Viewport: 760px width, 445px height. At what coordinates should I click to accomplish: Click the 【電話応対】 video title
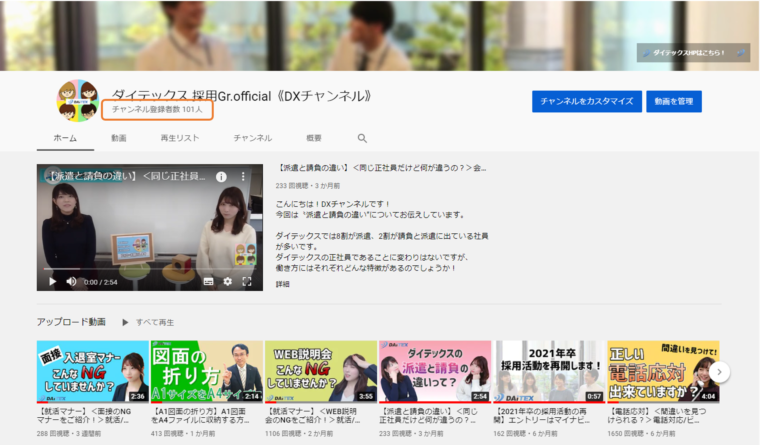coord(657,415)
